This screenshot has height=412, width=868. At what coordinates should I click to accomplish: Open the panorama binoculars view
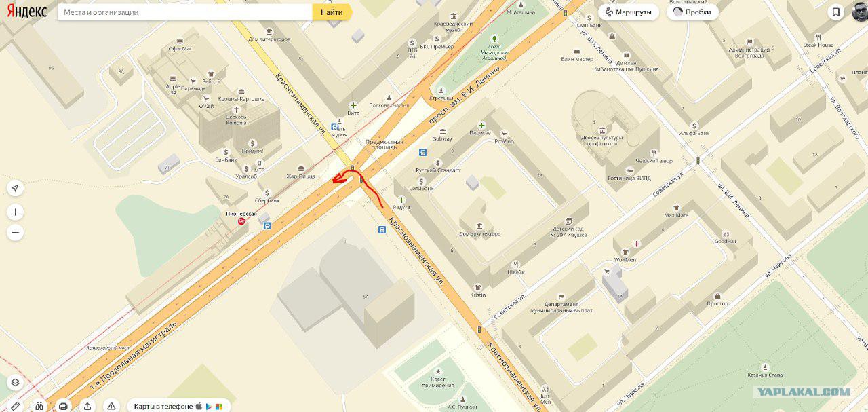tap(39, 406)
